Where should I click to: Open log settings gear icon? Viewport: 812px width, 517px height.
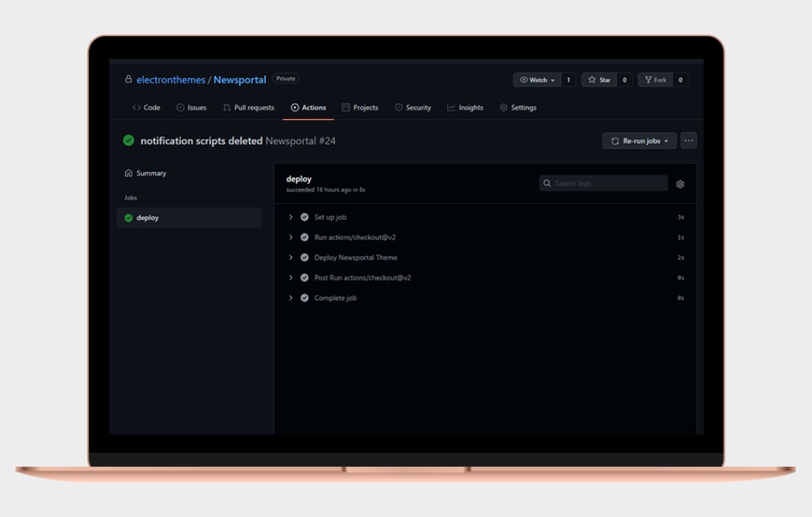681,184
